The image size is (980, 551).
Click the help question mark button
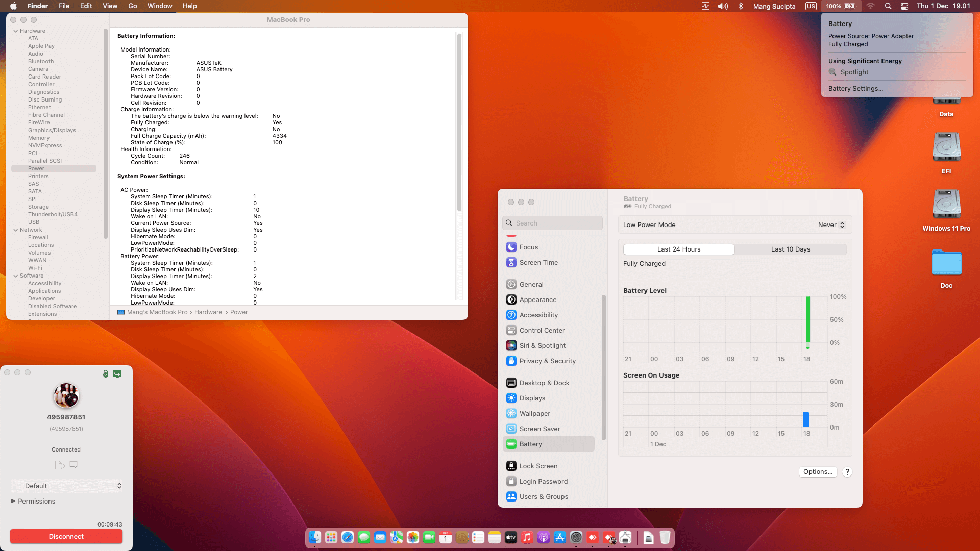click(x=847, y=472)
